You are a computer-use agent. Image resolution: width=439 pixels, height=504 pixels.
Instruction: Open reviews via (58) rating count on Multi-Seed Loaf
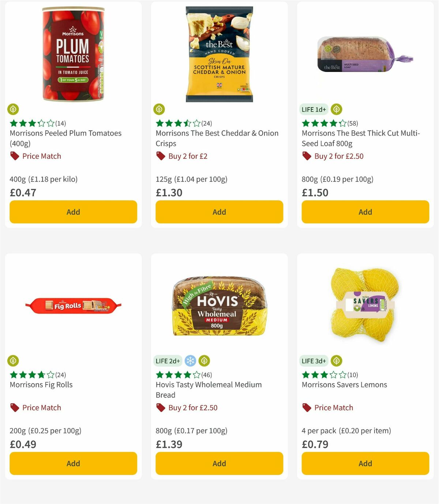coord(353,123)
